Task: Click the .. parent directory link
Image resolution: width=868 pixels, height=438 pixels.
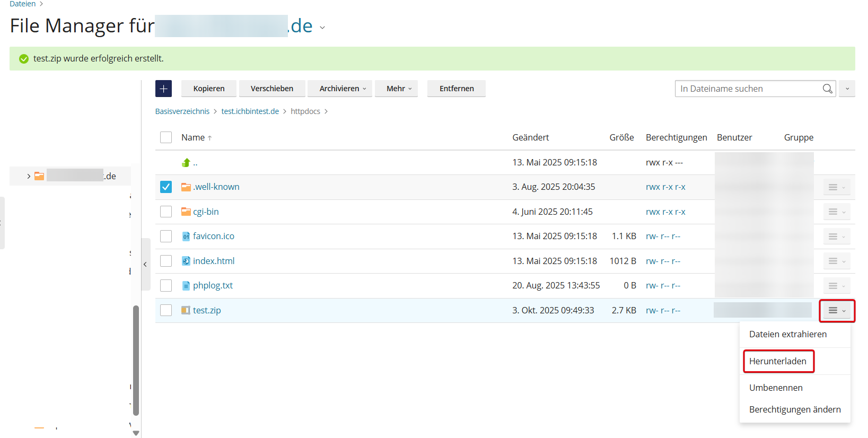Action: coord(195,163)
